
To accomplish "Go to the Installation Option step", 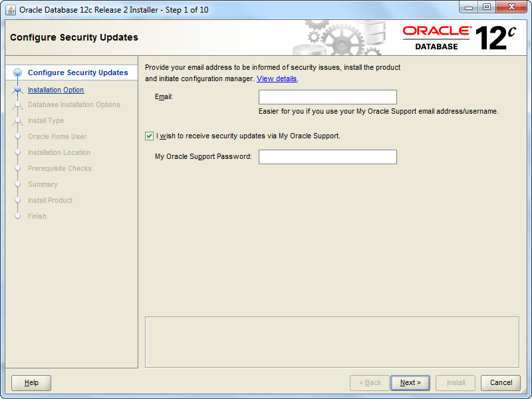I will click(56, 90).
